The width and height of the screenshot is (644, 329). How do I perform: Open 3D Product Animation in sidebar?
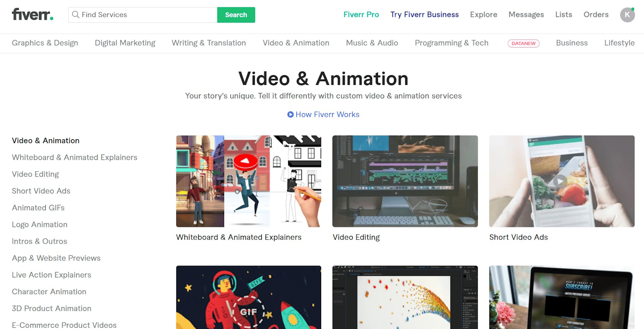point(52,308)
